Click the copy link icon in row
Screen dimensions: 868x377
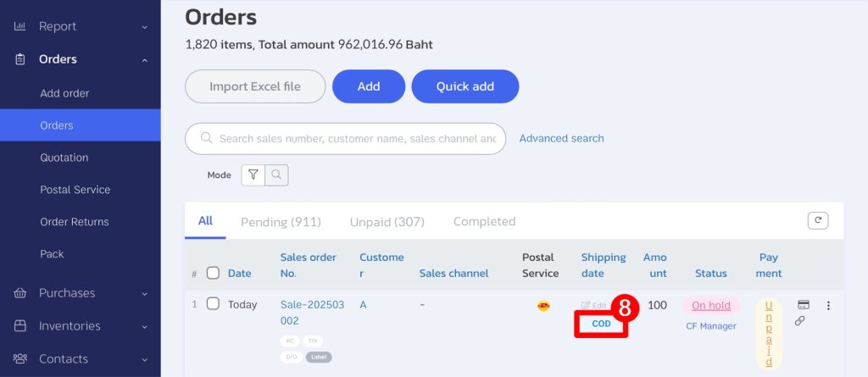(x=799, y=320)
